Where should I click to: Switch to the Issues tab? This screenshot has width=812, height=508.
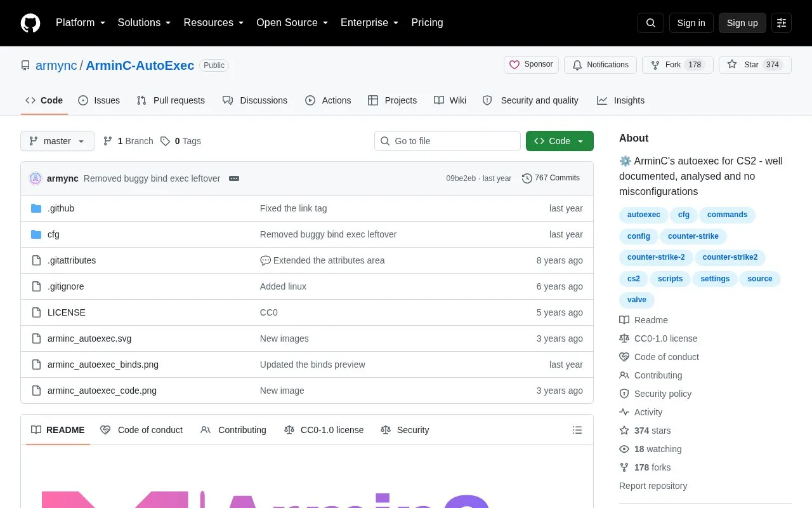click(x=99, y=100)
